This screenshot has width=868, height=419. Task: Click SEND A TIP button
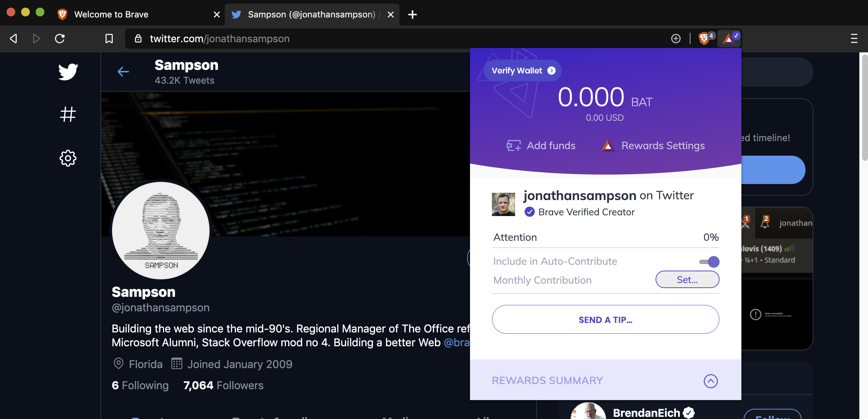pyautogui.click(x=605, y=320)
